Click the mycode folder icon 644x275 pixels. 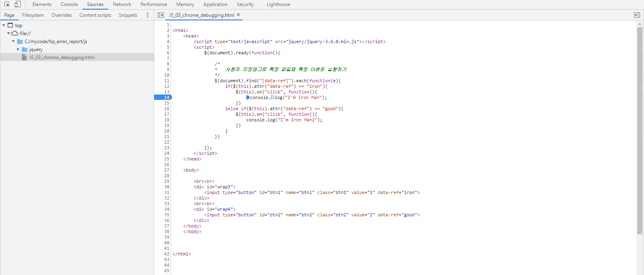coord(20,41)
